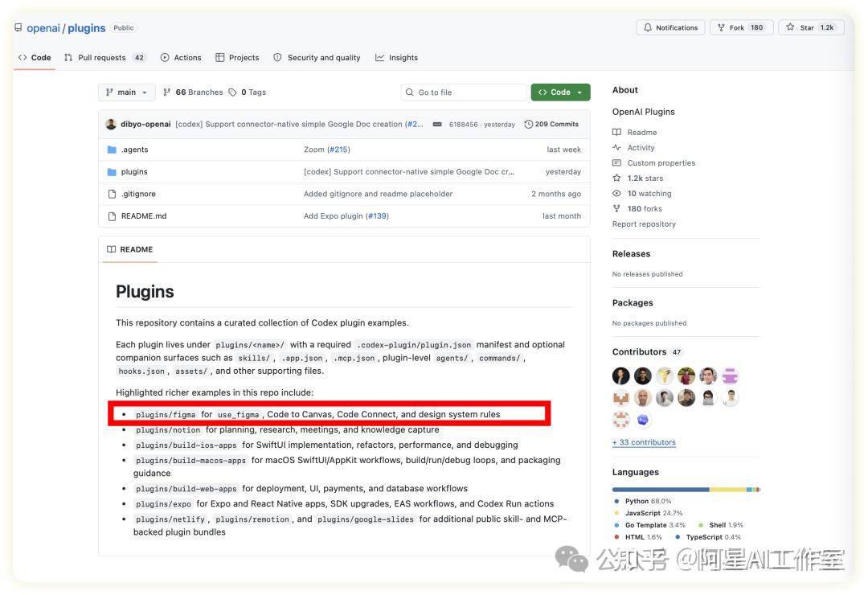Open the Insights tab
Image resolution: width=868 pixels, height=595 pixels.
(x=396, y=58)
